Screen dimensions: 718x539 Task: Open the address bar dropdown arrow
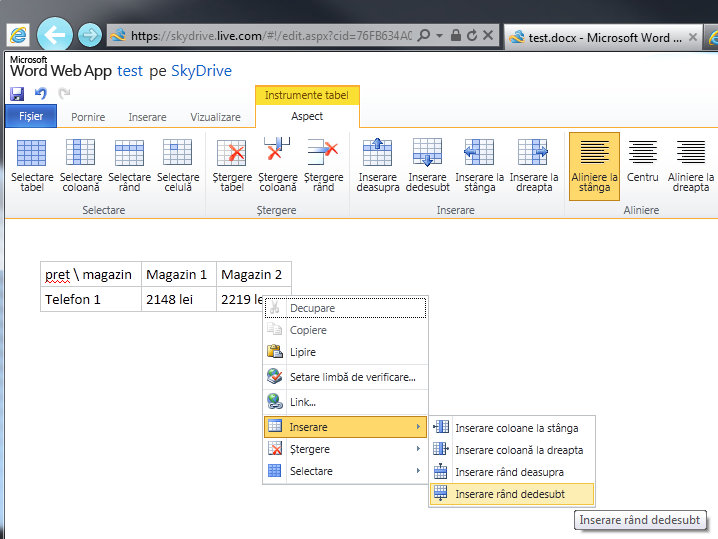[x=439, y=36]
